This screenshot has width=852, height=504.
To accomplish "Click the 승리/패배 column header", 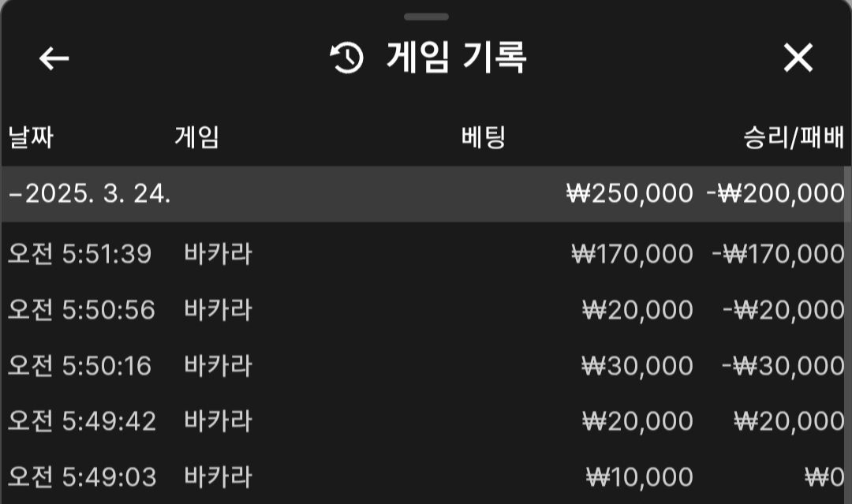I will pos(794,137).
